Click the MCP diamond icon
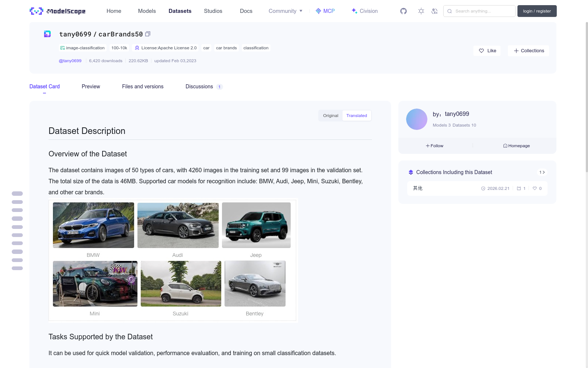This screenshot has height=368, width=588. click(318, 11)
